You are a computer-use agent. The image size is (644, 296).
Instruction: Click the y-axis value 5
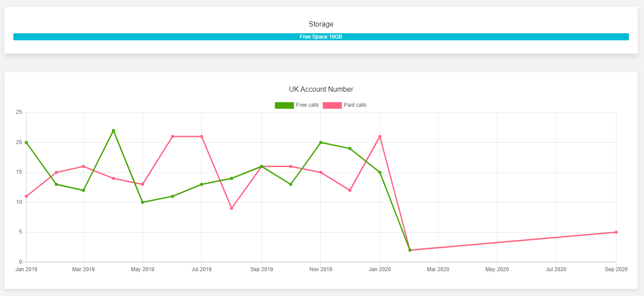tap(20, 232)
